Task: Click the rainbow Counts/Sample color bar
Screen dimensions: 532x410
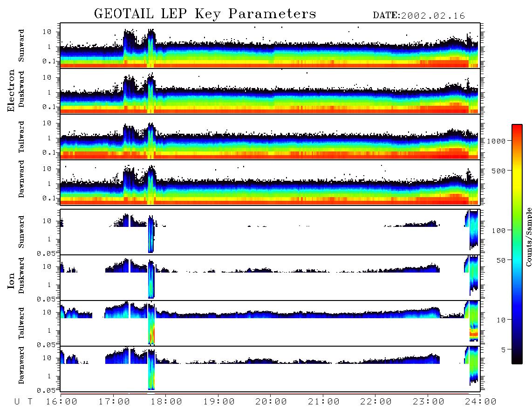Action: pos(517,245)
